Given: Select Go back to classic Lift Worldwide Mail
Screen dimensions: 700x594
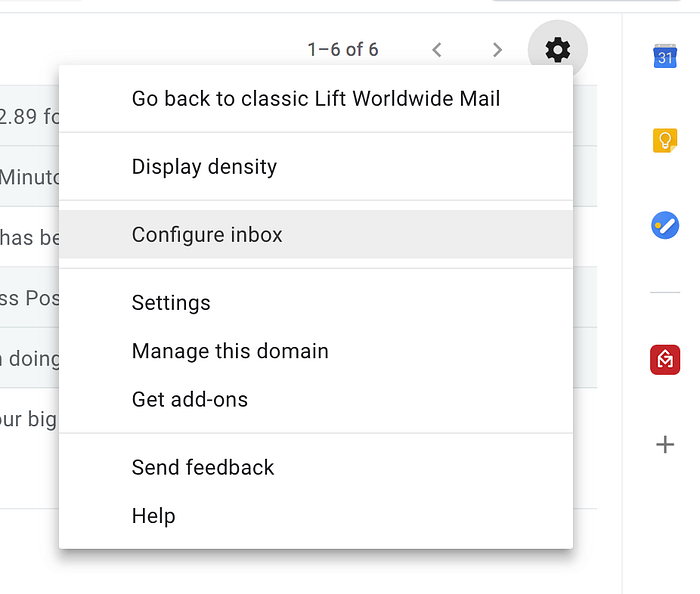Looking at the screenshot, I should click(316, 99).
